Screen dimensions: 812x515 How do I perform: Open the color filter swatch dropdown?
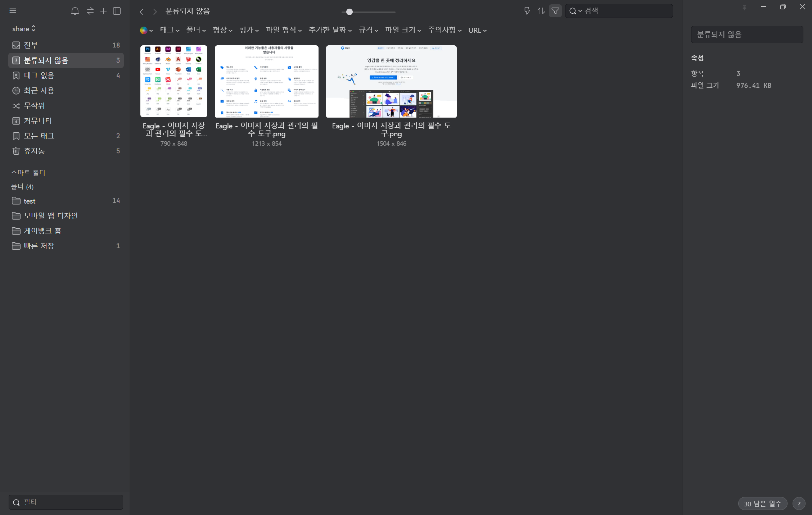click(146, 31)
